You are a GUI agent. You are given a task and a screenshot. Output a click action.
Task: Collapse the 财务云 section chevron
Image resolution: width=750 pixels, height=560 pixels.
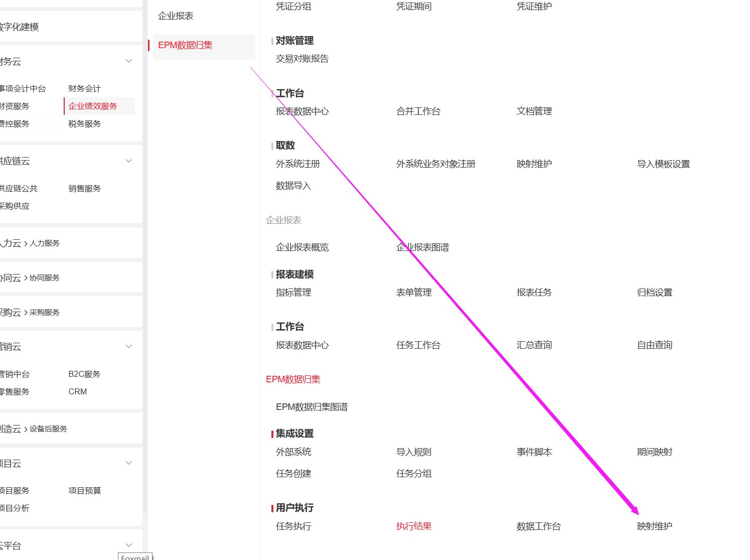tap(129, 61)
